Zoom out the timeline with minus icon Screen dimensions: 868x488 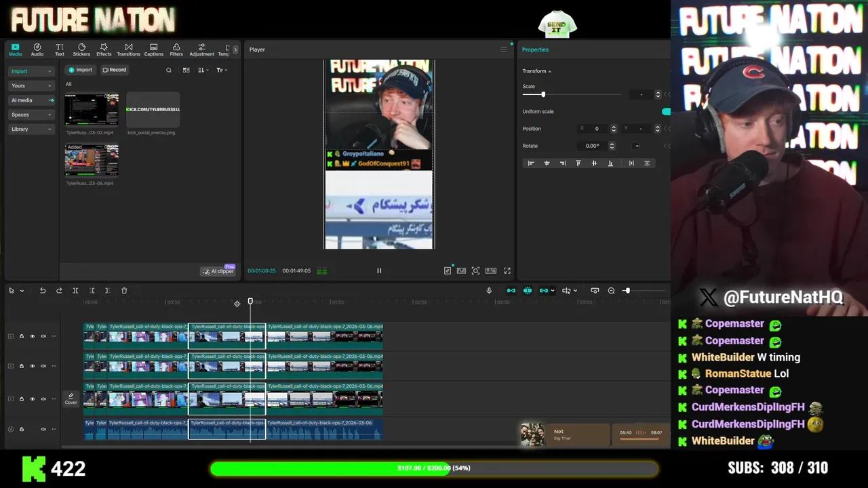(611, 291)
